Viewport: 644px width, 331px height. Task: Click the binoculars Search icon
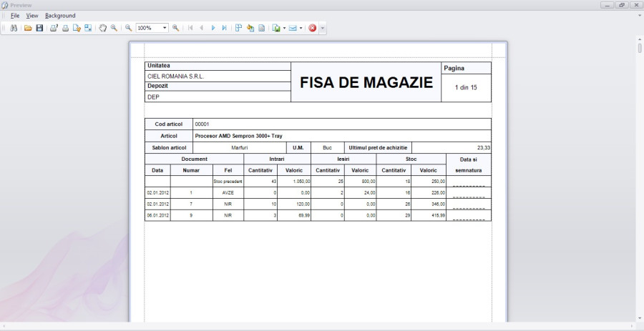(x=14, y=28)
